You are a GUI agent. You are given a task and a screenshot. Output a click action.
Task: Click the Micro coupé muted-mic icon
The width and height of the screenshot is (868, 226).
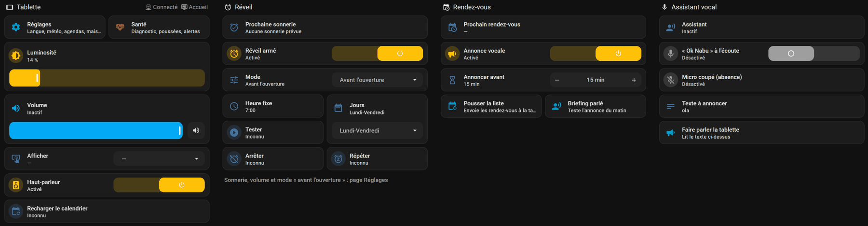click(670, 80)
